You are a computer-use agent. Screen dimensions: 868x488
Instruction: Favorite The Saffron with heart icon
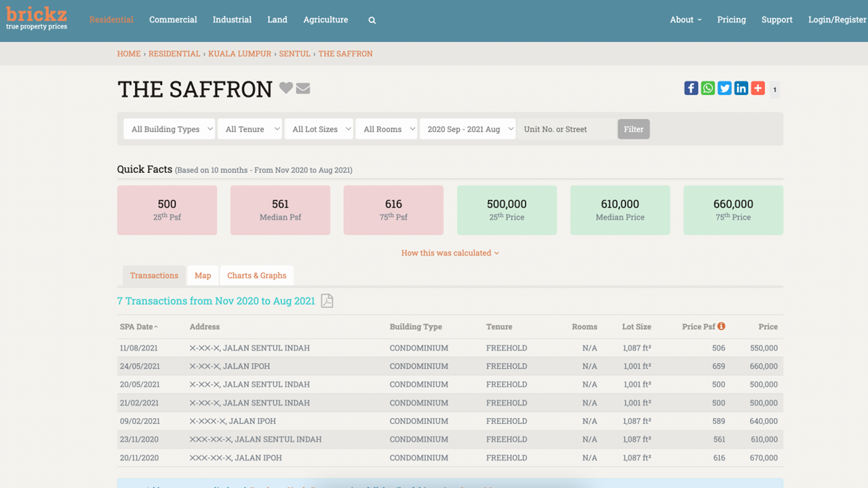[x=286, y=88]
